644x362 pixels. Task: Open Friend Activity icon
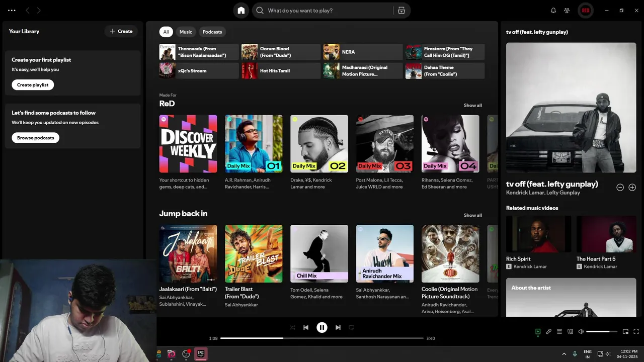click(567, 11)
